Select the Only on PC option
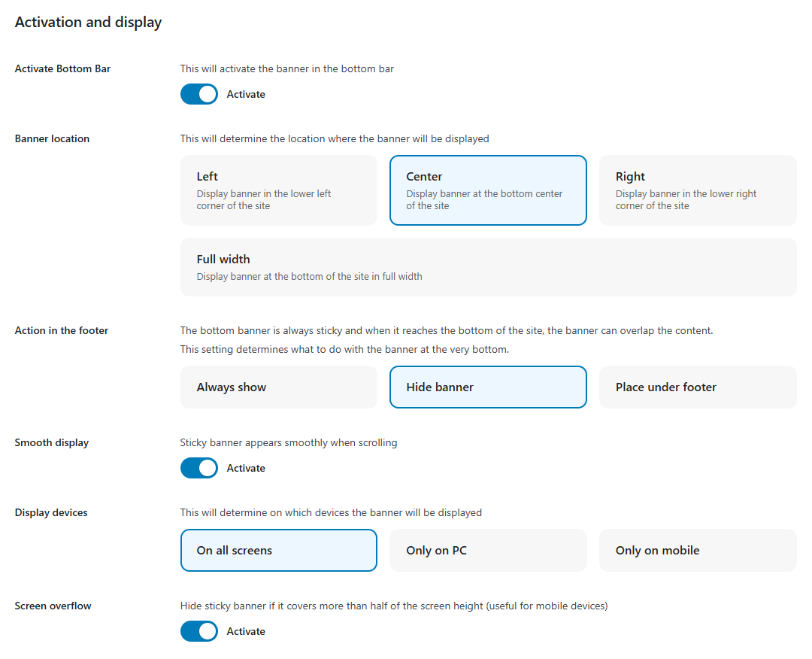 coord(487,551)
